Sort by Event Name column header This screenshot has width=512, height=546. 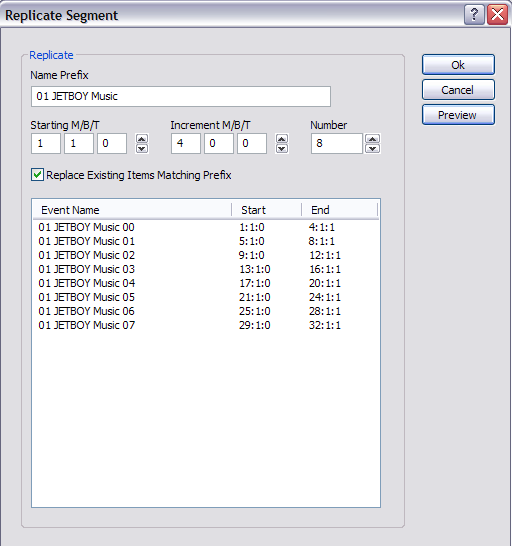point(132,210)
